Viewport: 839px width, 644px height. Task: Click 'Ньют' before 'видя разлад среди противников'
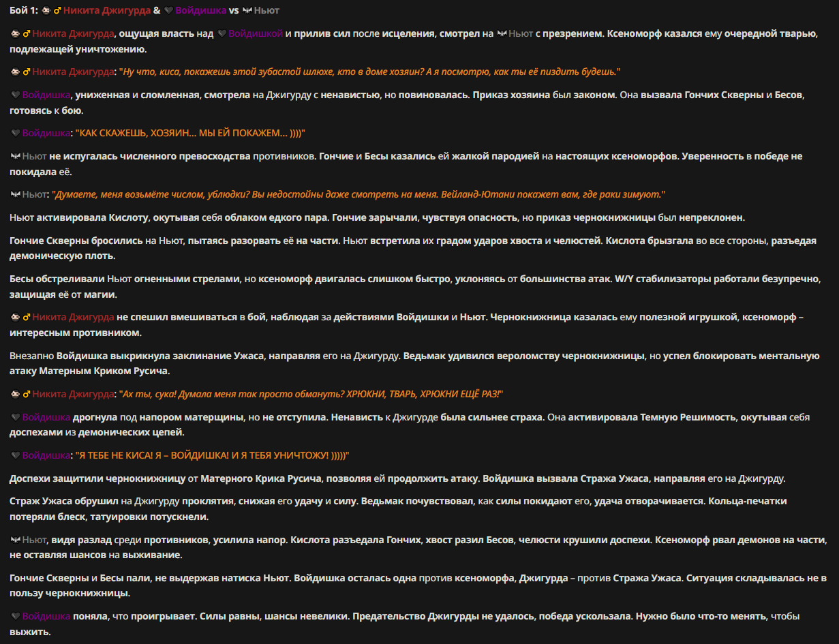click(34, 539)
